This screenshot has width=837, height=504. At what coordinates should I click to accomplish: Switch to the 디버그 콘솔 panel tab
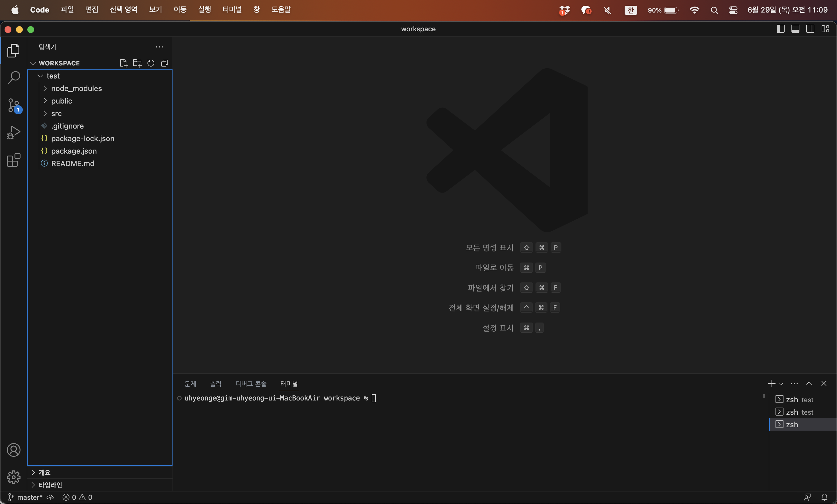pos(251,383)
